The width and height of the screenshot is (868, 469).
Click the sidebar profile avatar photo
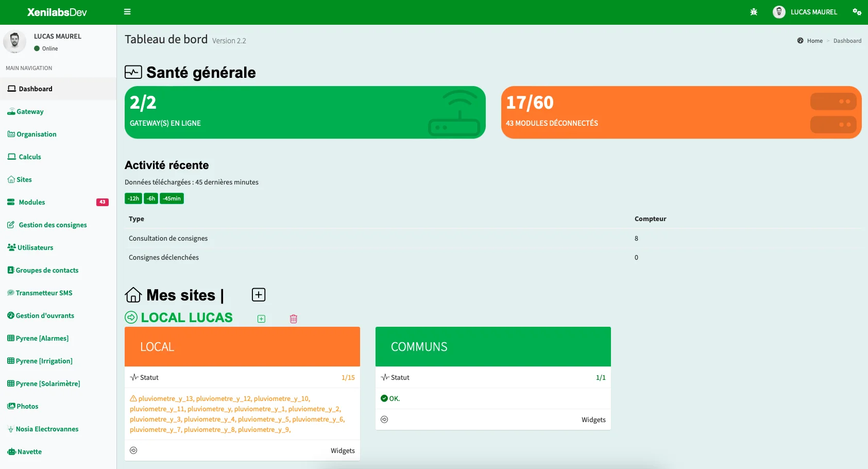tap(15, 42)
